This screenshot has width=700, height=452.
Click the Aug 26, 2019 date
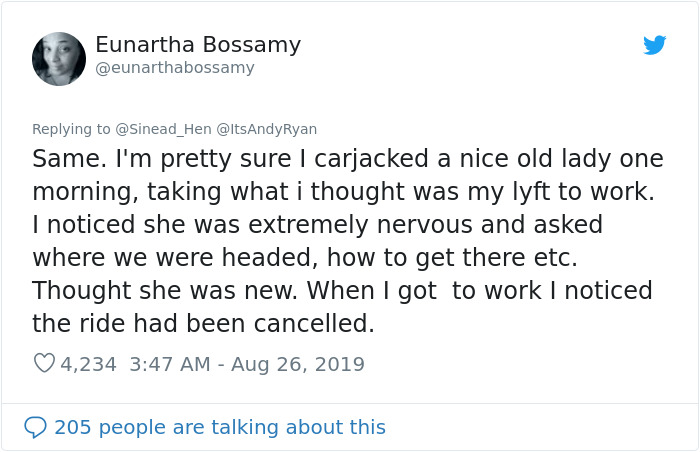point(298,364)
